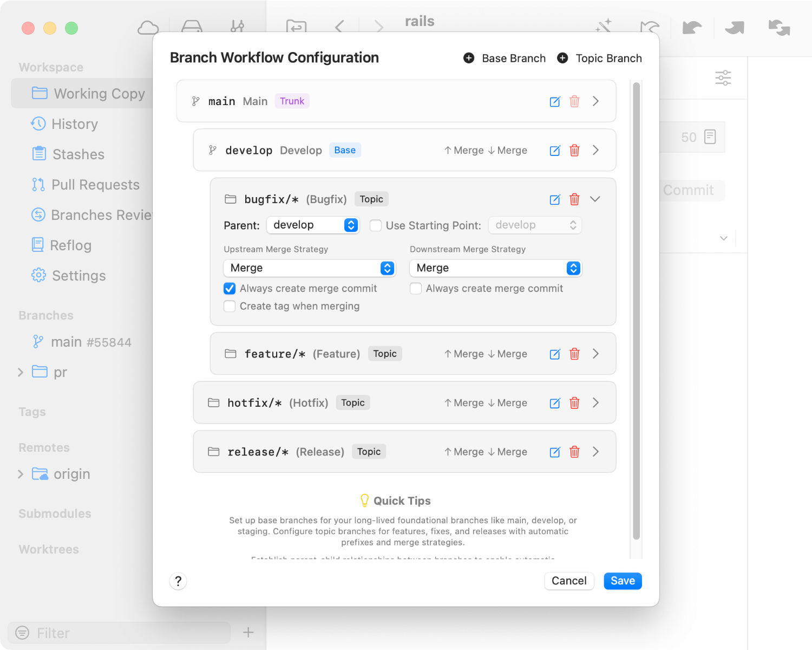
Task: Enable Create tag when merging
Action: click(x=230, y=306)
